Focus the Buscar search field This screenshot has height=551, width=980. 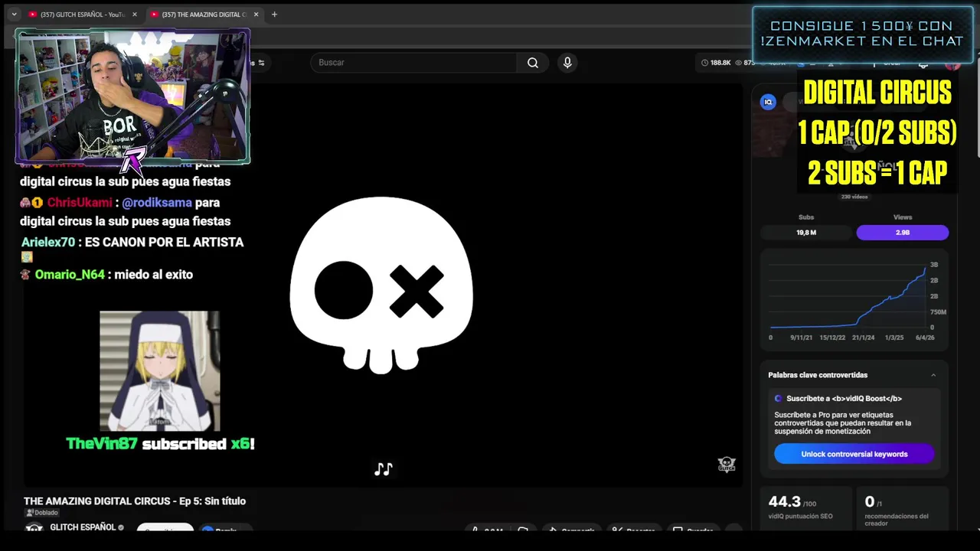413,63
